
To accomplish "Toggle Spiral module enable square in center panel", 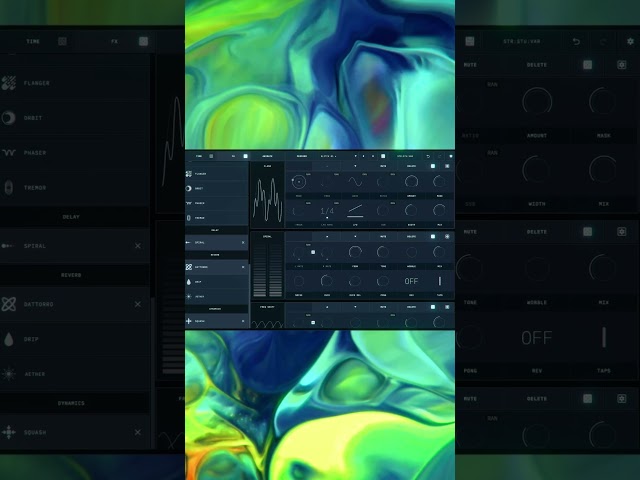I will [x=433, y=236].
